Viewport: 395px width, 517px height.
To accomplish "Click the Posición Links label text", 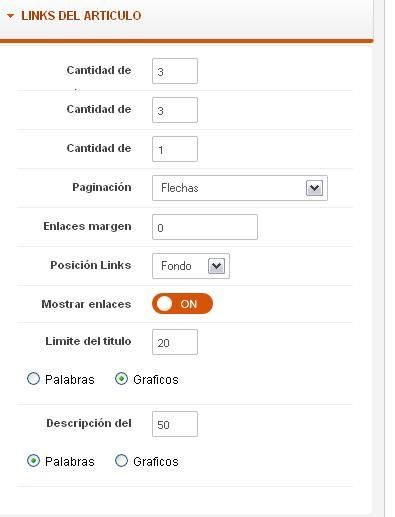I will tap(91, 265).
